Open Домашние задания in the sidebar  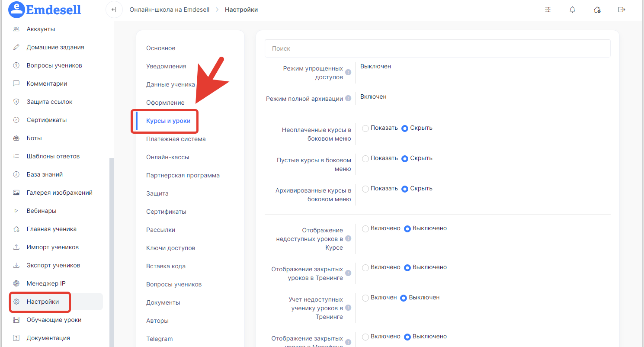pyautogui.click(x=55, y=47)
